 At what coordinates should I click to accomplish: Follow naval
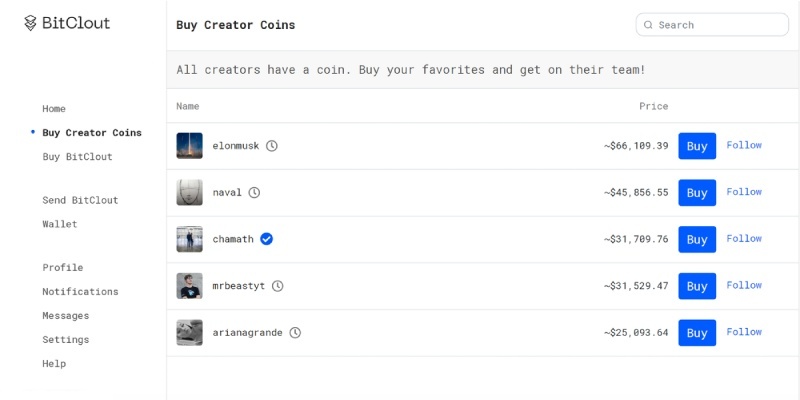click(744, 192)
